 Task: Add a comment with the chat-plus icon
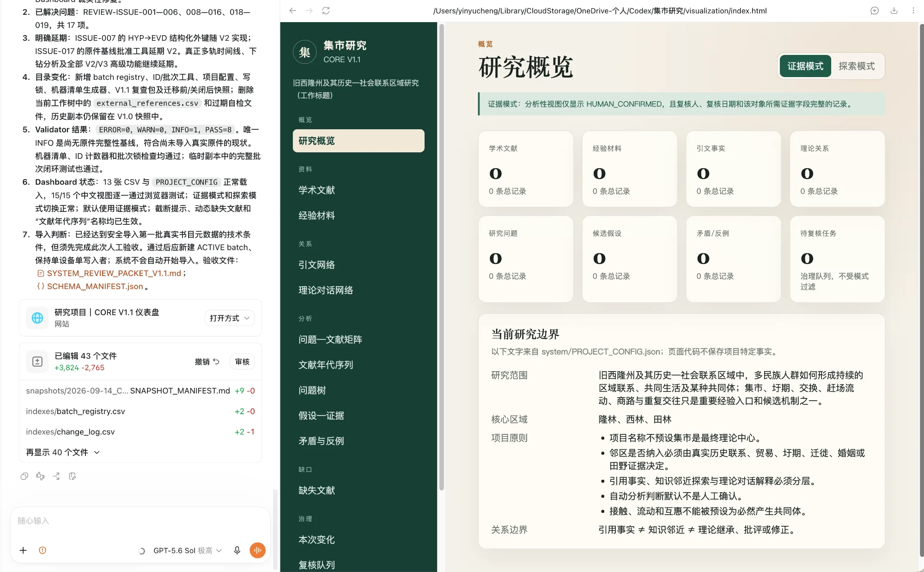(x=875, y=11)
